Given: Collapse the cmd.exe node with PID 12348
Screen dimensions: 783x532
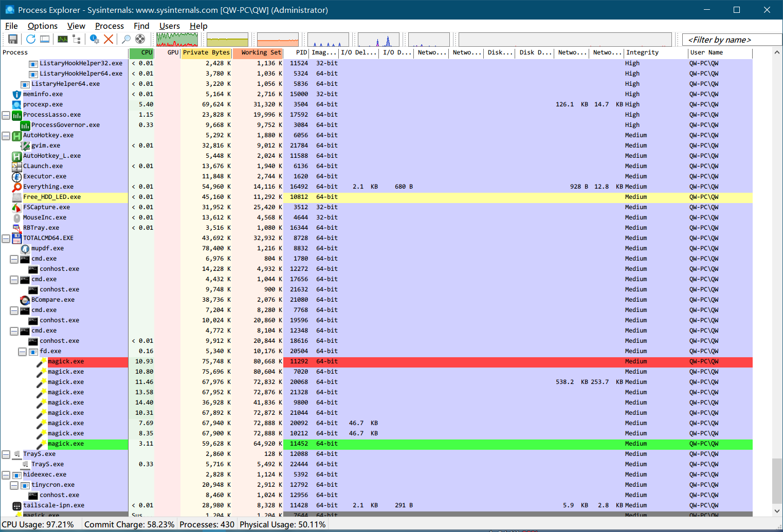Looking at the screenshot, I should [14, 331].
